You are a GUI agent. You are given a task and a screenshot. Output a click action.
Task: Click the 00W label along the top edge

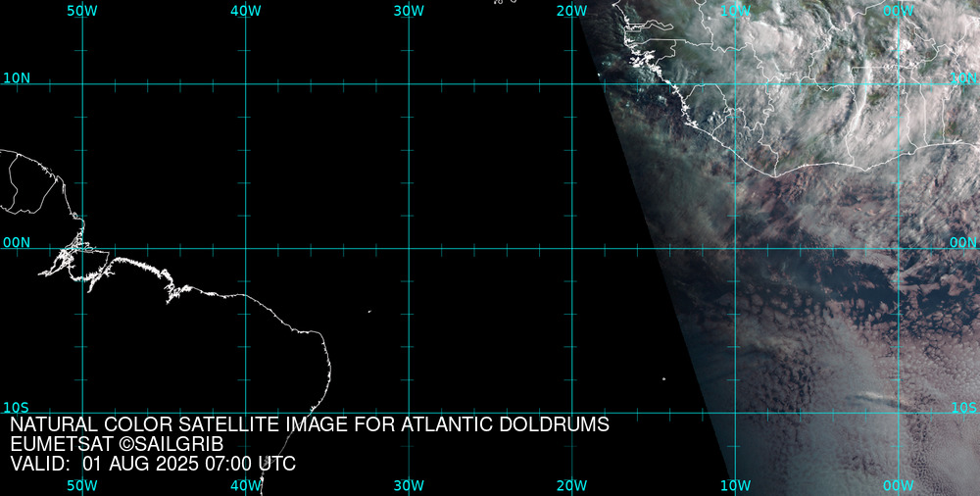899,11
